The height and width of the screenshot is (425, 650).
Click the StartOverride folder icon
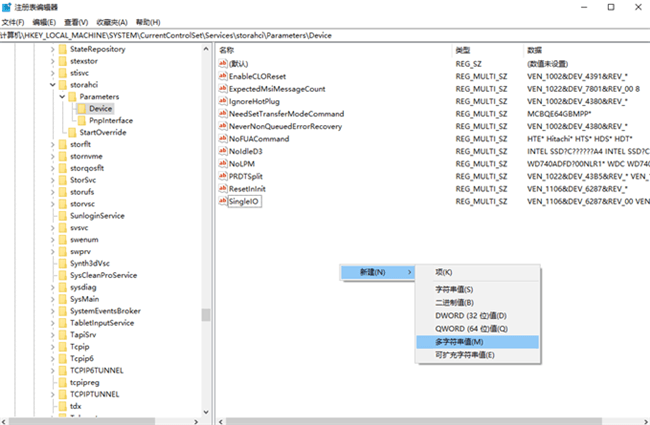click(72, 132)
